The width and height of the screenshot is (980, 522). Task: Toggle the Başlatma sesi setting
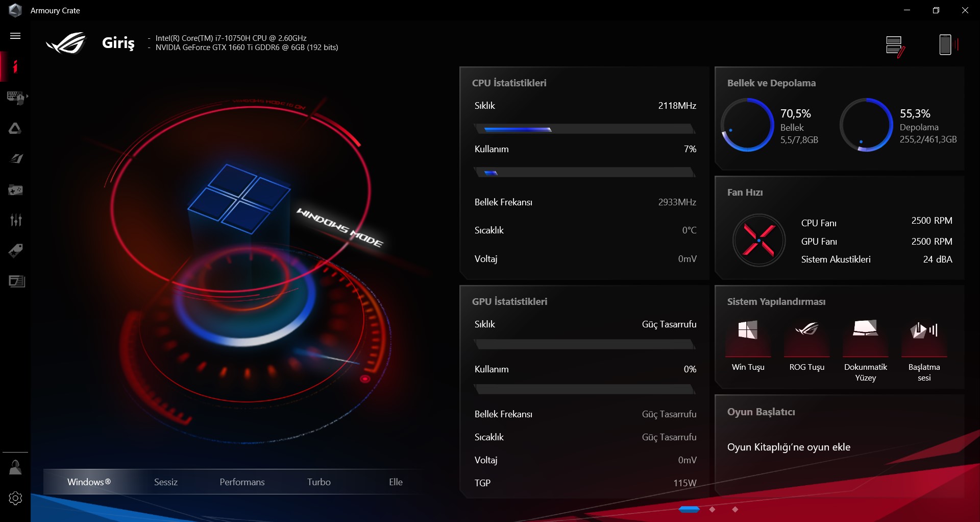pyautogui.click(x=924, y=350)
